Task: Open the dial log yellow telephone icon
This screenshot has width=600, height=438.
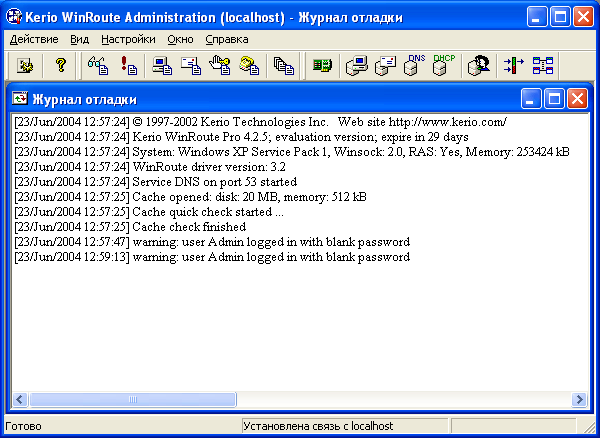Action: [x=249, y=65]
